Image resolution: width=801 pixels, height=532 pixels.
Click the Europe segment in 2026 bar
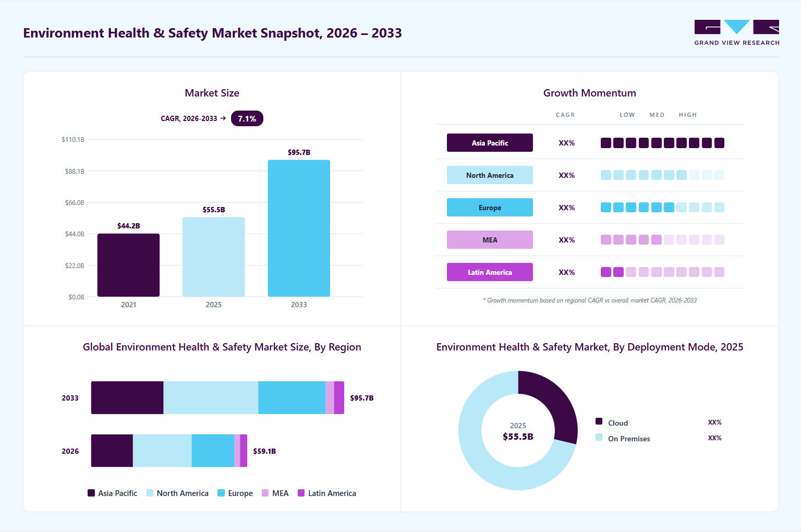click(x=213, y=451)
